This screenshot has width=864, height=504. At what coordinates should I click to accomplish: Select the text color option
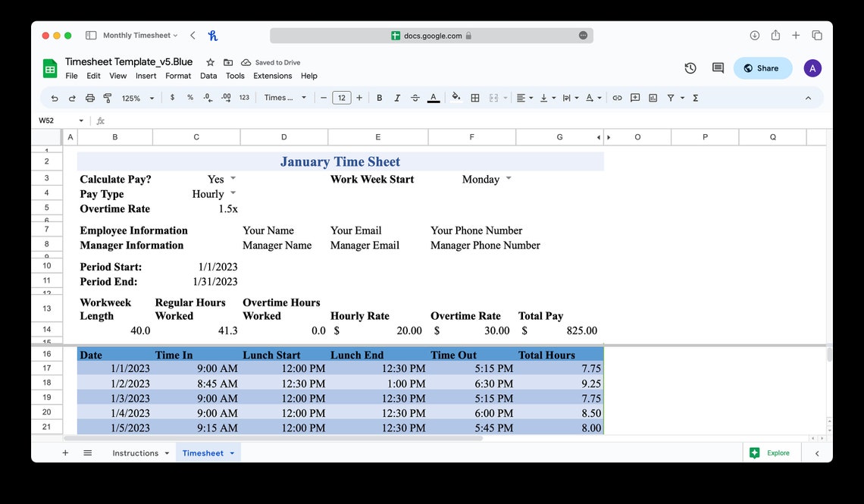click(x=433, y=98)
